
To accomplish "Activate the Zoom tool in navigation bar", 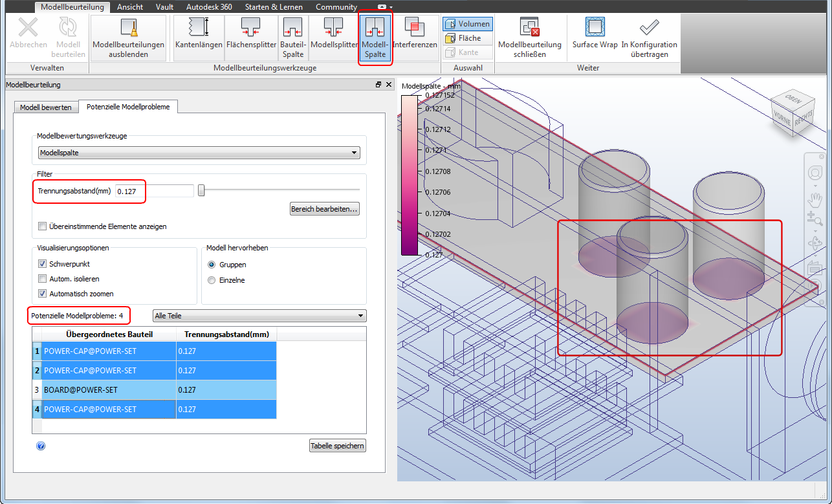I will [x=815, y=219].
